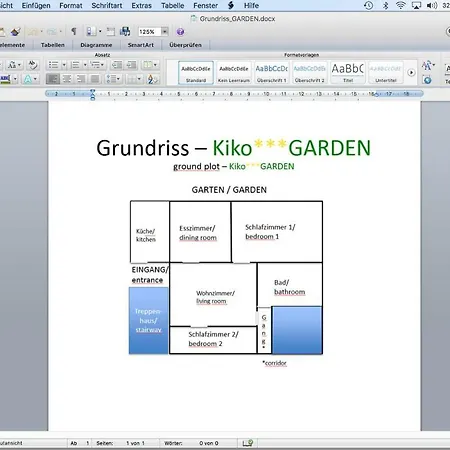The height and width of the screenshot is (450, 450).
Task: Click the decrease indent icon
Action: point(116,65)
